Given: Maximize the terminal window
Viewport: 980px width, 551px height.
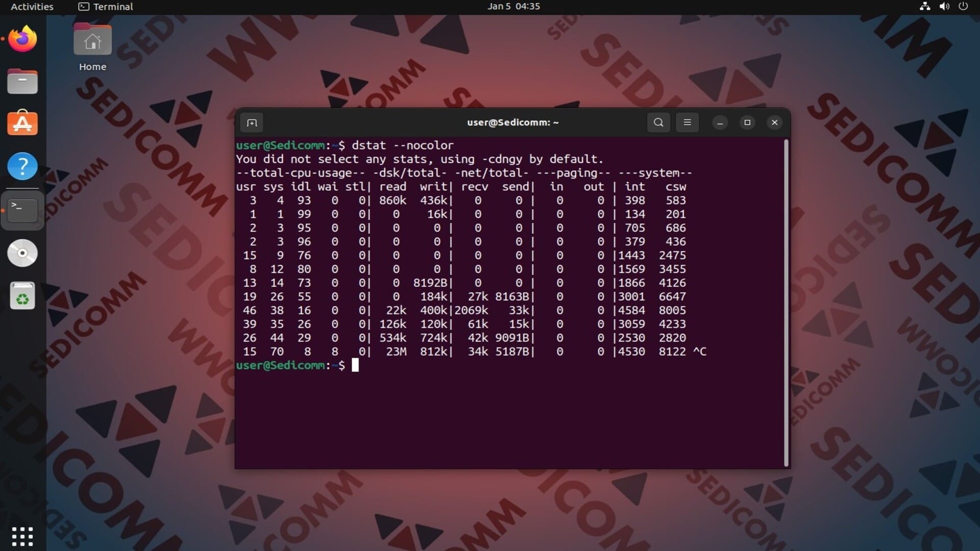Looking at the screenshot, I should pyautogui.click(x=747, y=122).
